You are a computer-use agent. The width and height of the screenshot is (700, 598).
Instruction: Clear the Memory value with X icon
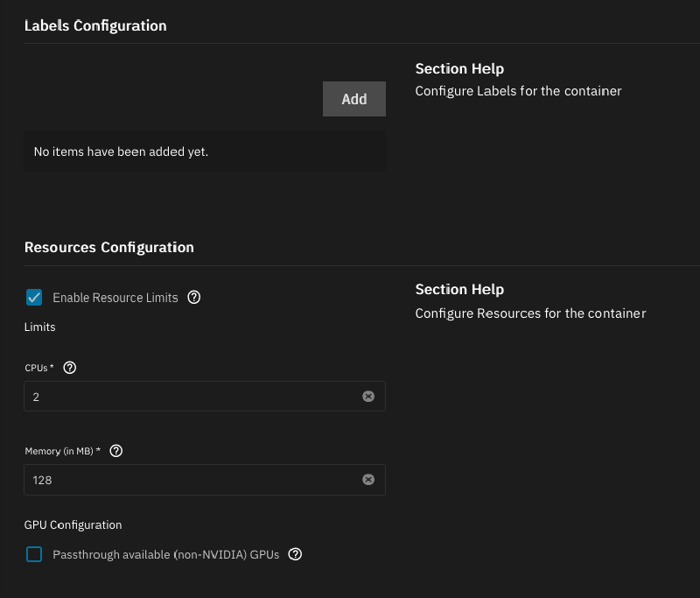pos(368,480)
